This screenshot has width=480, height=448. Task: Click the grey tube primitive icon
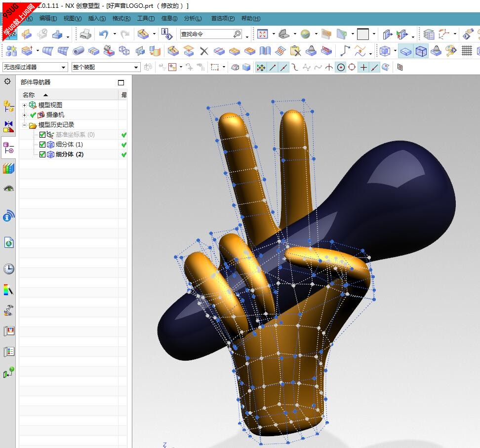[79, 51]
